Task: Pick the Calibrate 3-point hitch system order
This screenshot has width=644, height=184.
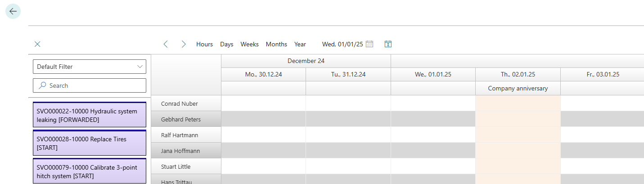Action: tap(90, 171)
